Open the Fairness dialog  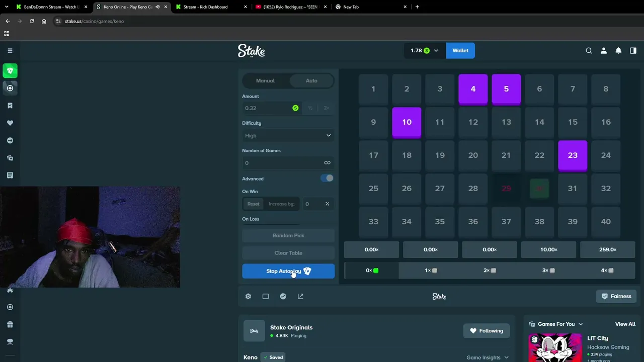click(616, 296)
